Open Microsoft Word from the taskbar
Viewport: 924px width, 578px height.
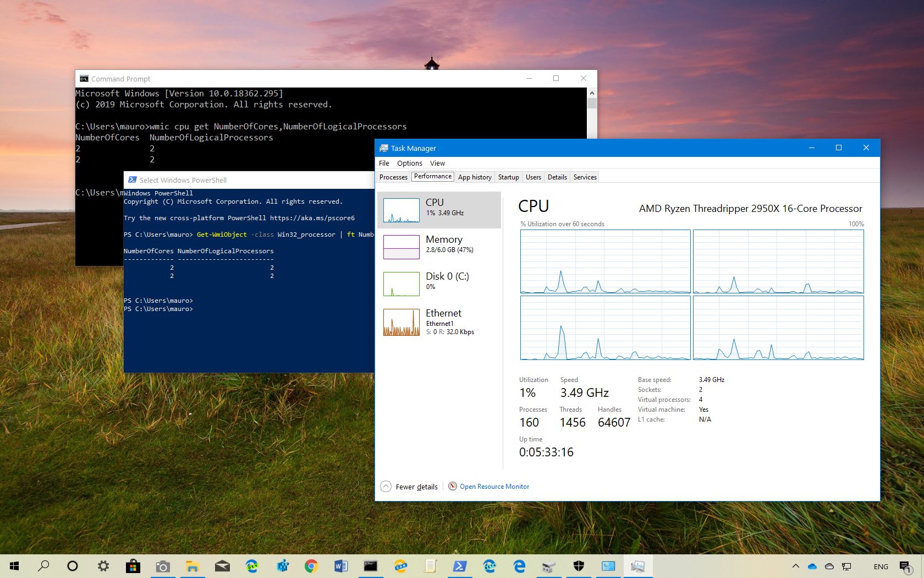tap(341, 566)
